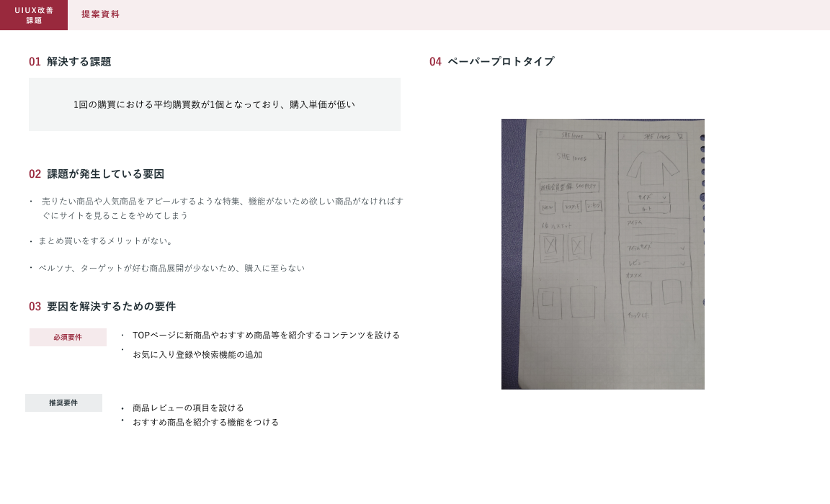This screenshot has height=504, width=830.
Task: Tap the hamburger menu in right sketch
Action: [623, 135]
